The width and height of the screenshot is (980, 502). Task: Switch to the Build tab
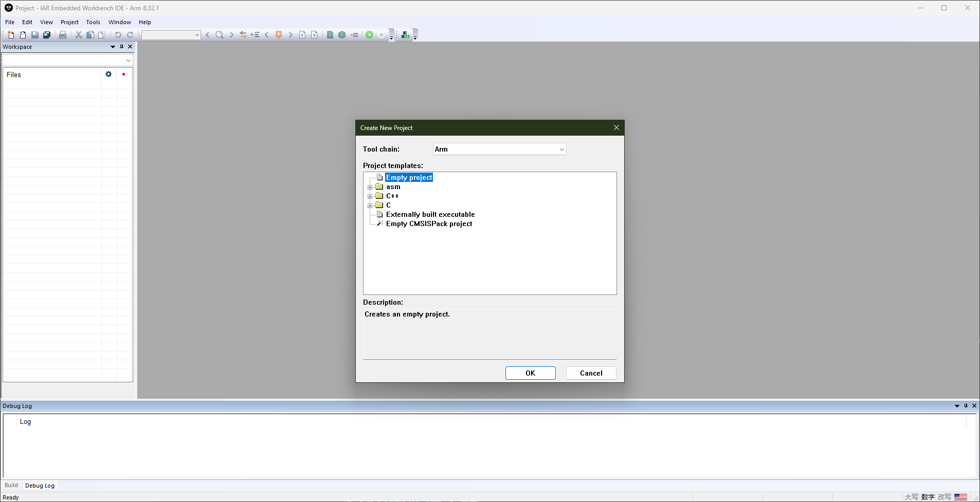point(11,485)
